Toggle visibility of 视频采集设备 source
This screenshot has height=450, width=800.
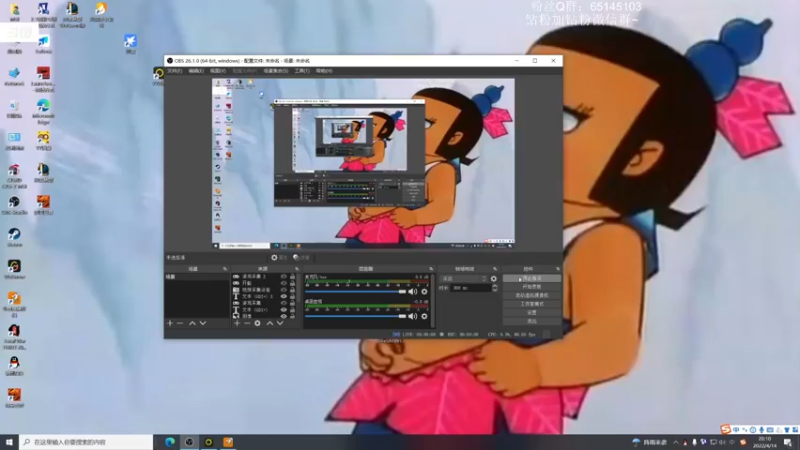click(284, 290)
